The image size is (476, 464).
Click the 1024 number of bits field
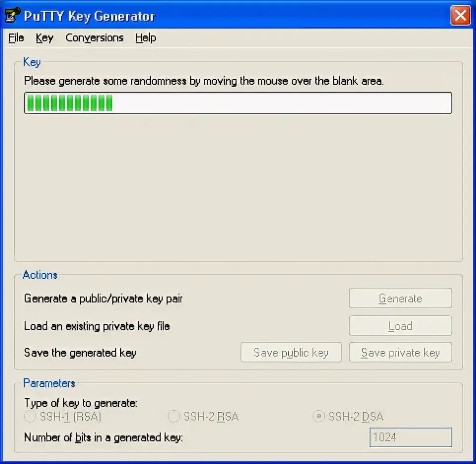(x=411, y=437)
